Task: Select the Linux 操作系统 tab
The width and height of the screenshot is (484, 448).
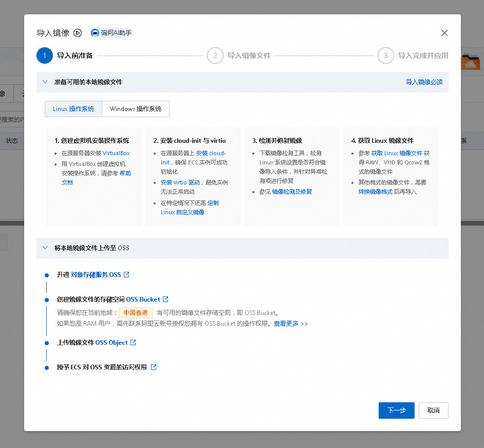Action: point(73,109)
